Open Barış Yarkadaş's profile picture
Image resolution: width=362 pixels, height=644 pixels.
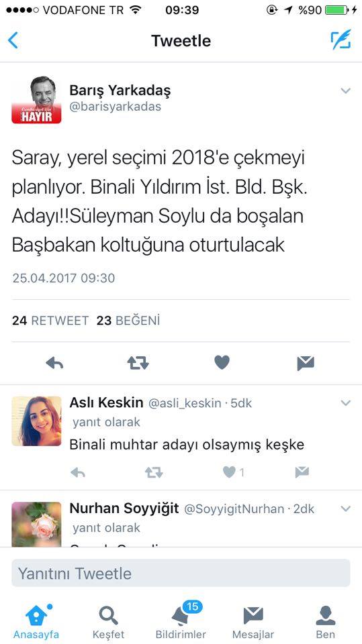[x=37, y=100]
